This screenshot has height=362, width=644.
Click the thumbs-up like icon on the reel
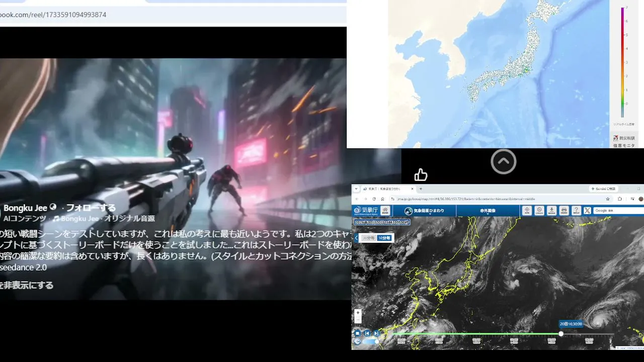tap(421, 174)
